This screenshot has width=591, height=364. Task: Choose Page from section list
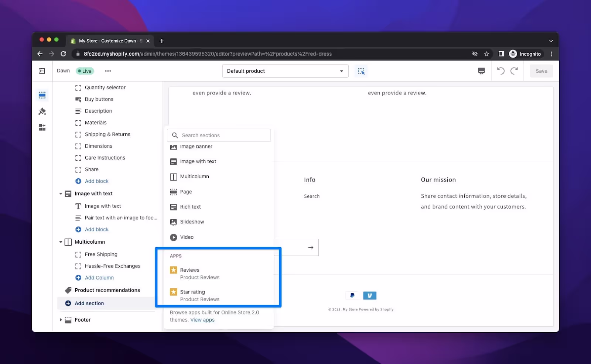186,192
